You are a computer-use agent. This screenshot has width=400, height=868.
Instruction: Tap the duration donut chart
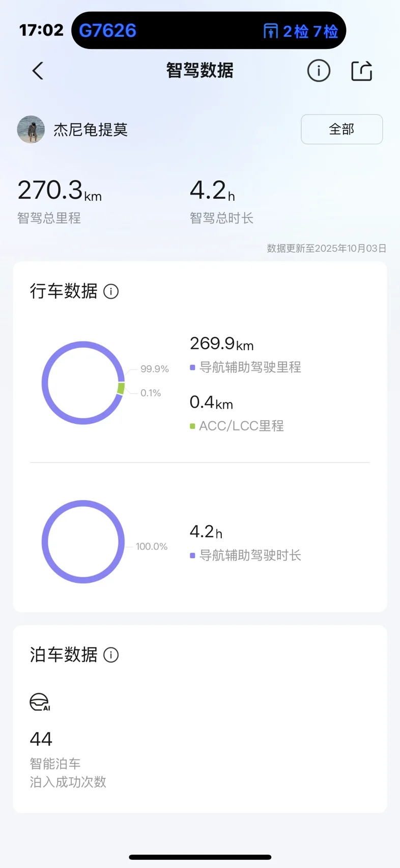coord(83,541)
